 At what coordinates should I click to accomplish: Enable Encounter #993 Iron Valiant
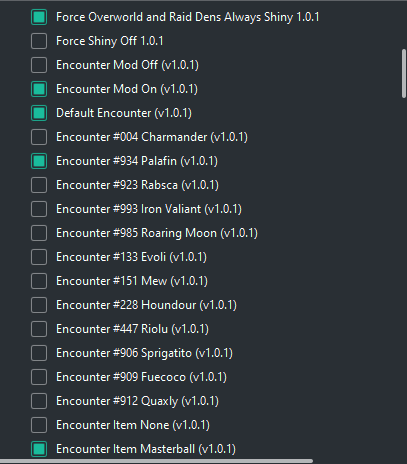click(x=39, y=209)
